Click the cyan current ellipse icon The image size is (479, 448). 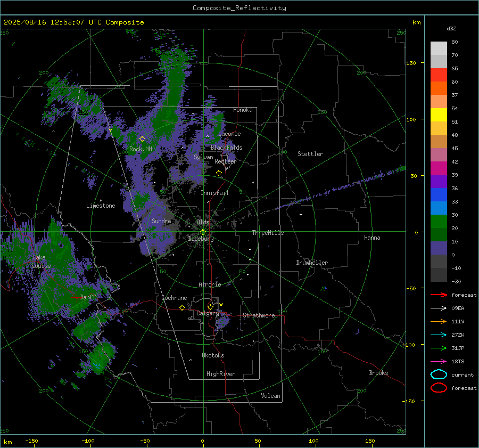439,374
